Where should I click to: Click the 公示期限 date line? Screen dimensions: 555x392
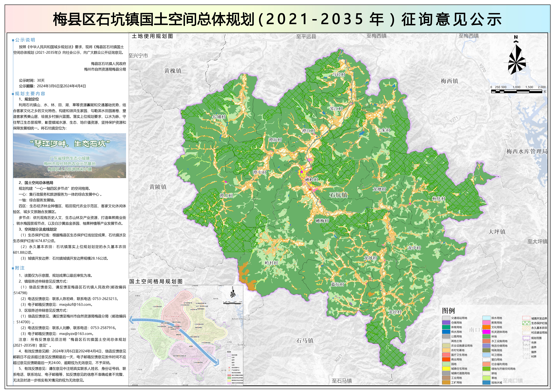click(x=52, y=86)
